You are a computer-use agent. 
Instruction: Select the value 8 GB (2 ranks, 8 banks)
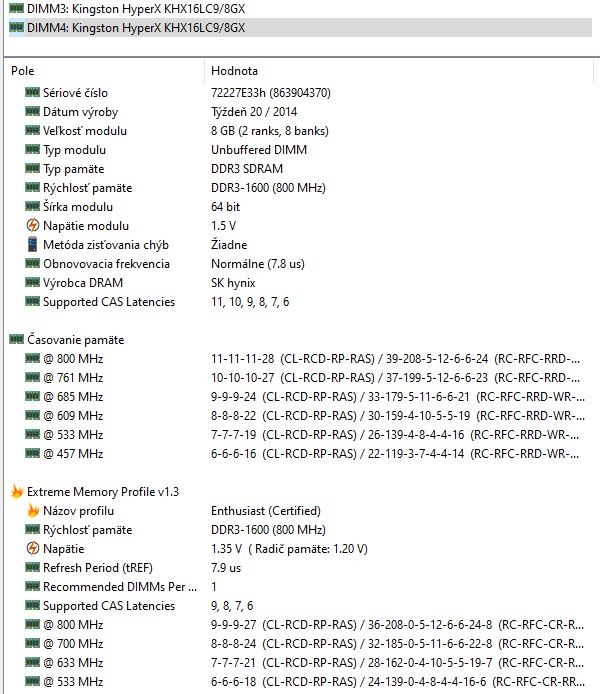pos(270,131)
